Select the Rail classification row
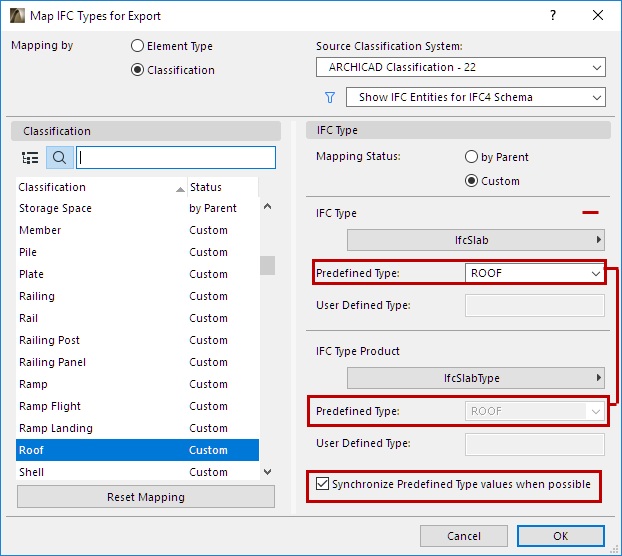 click(137, 318)
